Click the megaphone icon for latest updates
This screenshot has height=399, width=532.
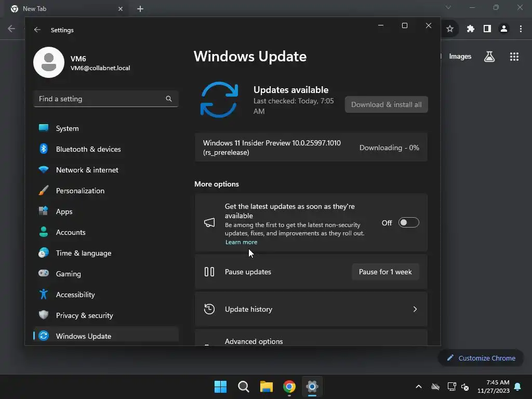pos(209,222)
